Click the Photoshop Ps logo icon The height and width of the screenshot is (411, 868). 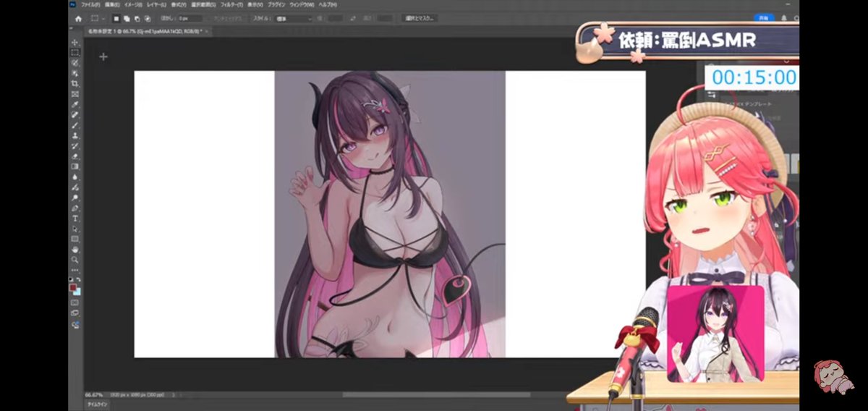(x=72, y=4)
